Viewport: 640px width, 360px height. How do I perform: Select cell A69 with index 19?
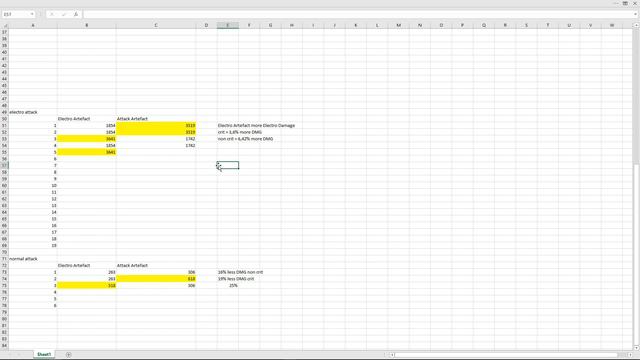click(x=33, y=245)
